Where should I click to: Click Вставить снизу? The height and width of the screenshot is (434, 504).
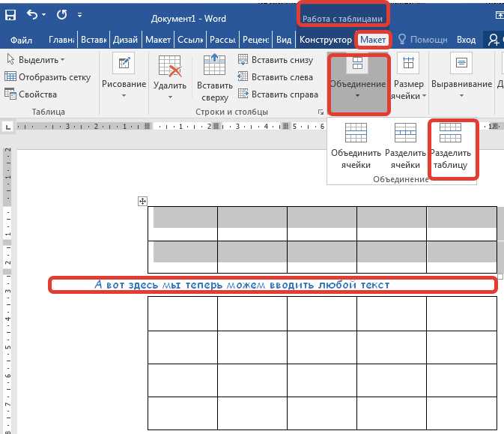tap(276, 60)
